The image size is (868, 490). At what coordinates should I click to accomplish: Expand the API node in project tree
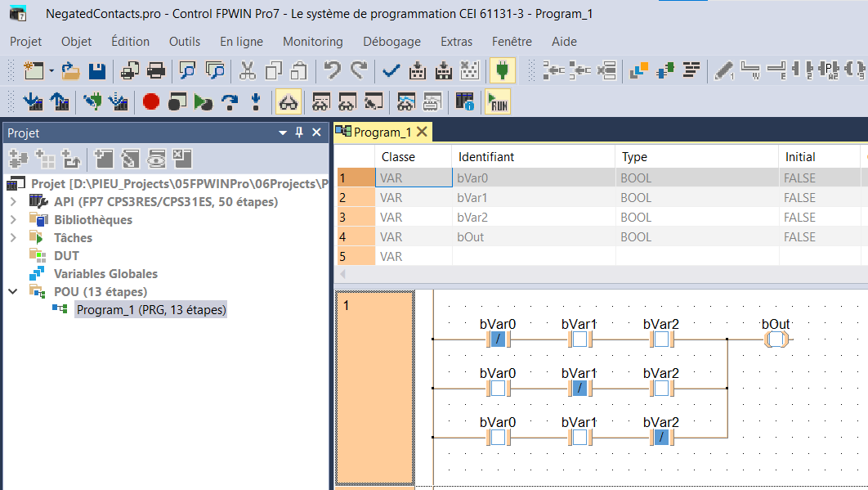tap(13, 202)
